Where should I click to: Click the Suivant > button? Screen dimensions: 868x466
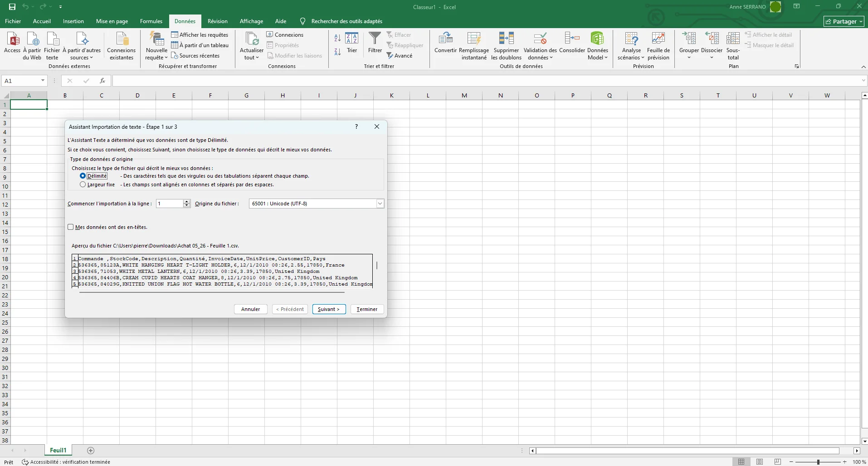(x=329, y=309)
